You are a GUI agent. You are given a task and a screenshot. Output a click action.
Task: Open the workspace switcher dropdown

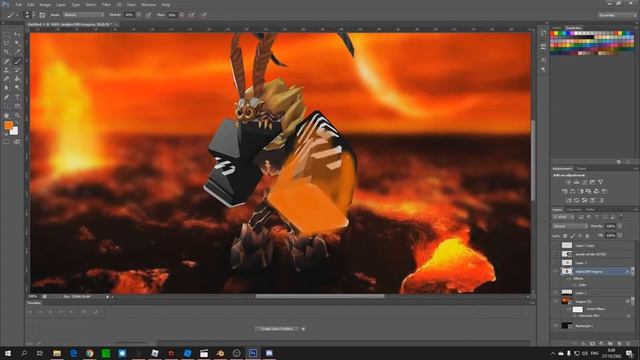point(616,15)
